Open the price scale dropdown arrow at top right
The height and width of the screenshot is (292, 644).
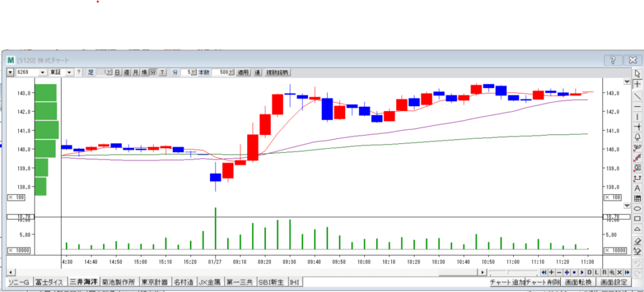coord(626,82)
